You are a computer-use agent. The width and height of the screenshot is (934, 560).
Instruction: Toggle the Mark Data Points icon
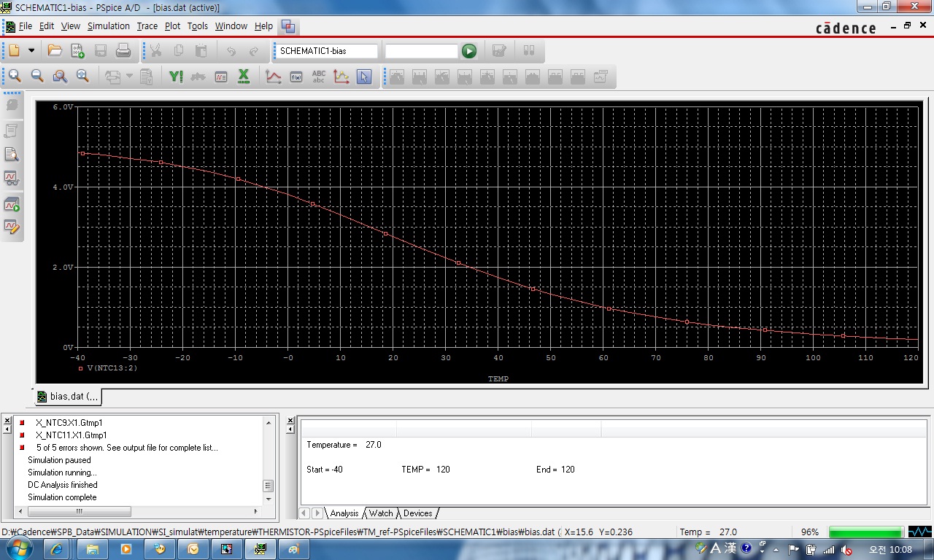point(341,76)
